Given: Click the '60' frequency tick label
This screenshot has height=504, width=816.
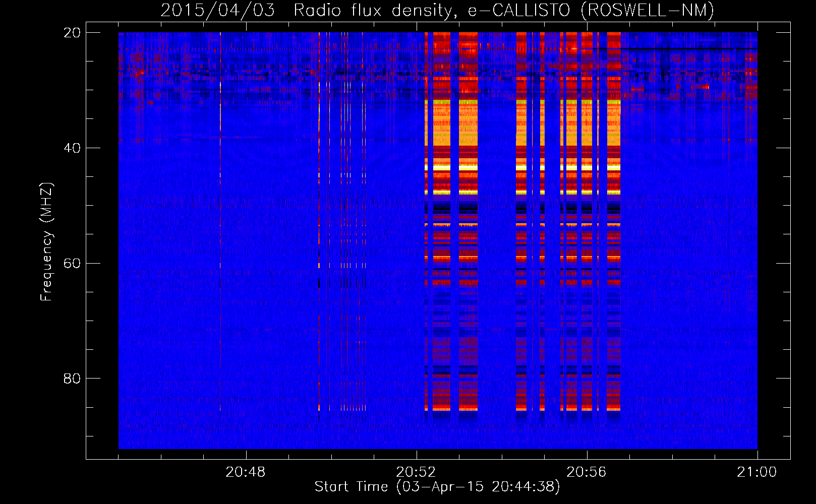Looking at the screenshot, I should click(72, 264).
